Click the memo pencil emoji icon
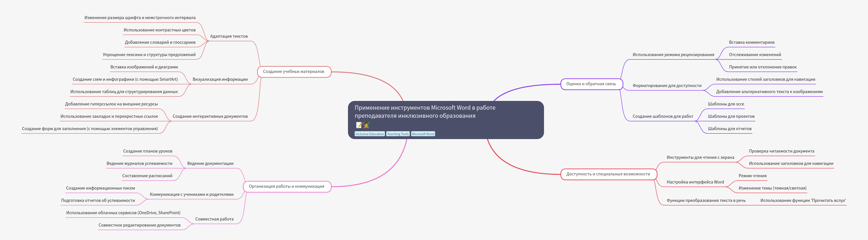This screenshot has height=240, width=868. 359,125
